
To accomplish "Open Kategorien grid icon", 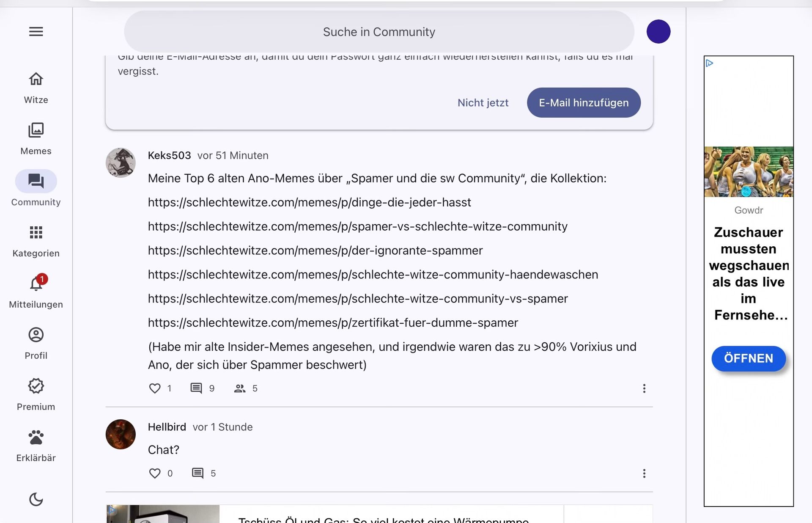I will pyautogui.click(x=36, y=232).
